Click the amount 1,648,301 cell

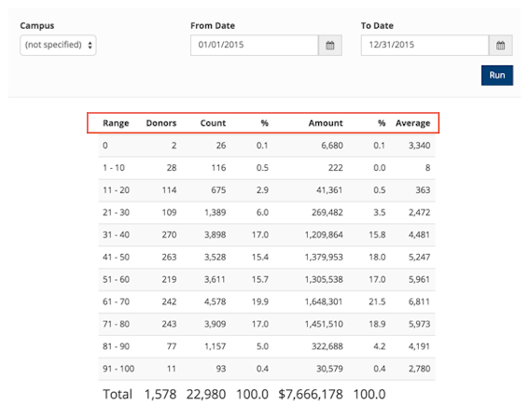pos(324,301)
